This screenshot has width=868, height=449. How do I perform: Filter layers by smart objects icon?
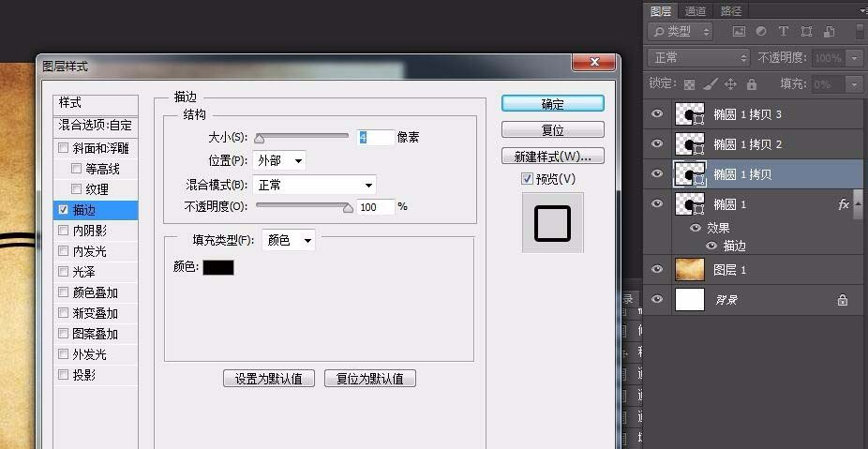[x=830, y=32]
